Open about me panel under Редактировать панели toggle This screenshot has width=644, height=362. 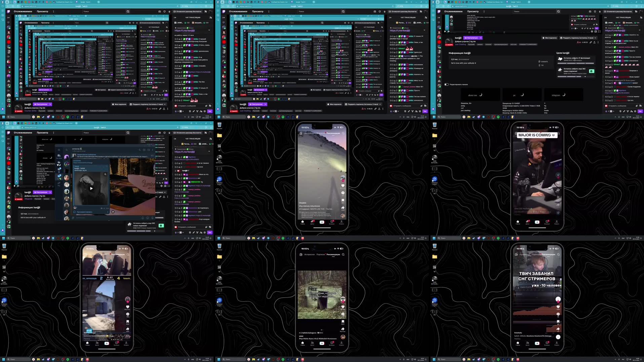tap(480, 95)
